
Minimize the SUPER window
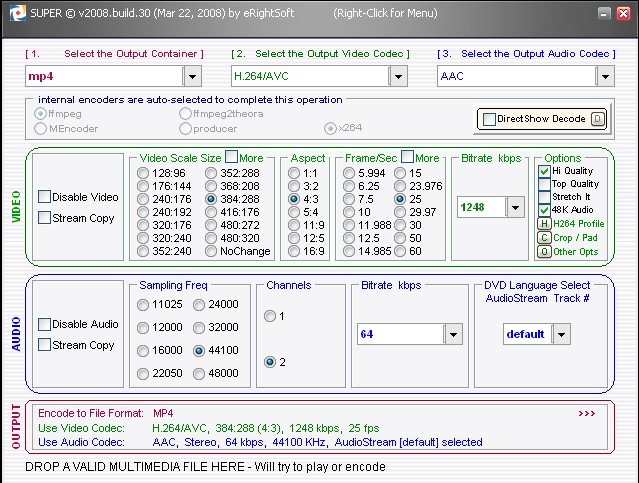604,13
